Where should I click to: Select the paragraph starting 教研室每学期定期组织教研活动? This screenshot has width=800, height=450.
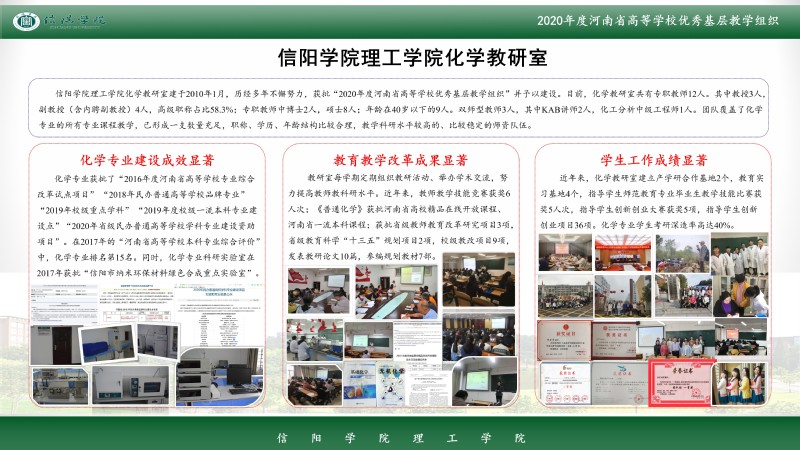pyautogui.click(x=401, y=217)
